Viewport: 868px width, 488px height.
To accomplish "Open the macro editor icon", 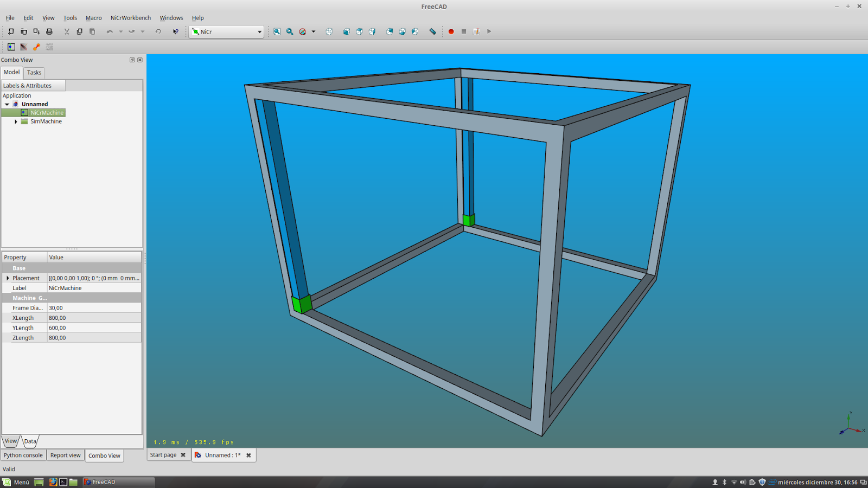I will pos(476,31).
